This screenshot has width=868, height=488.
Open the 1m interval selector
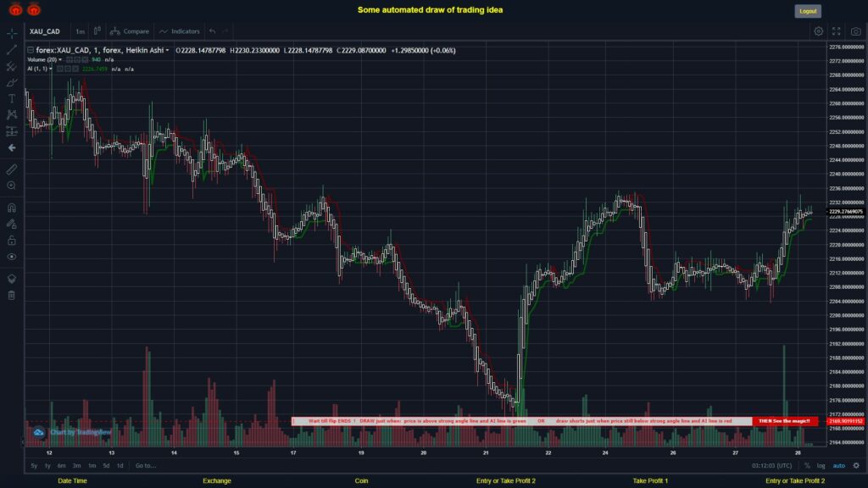coord(81,31)
